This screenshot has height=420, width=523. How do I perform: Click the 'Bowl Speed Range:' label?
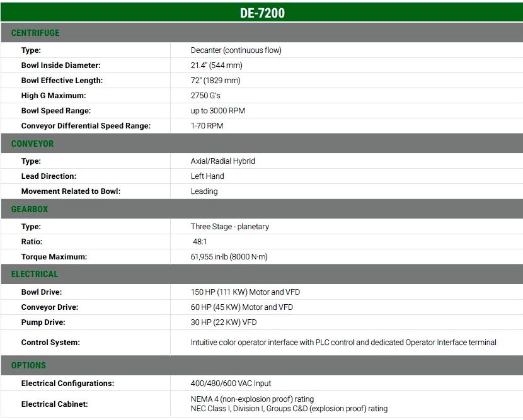(56, 111)
